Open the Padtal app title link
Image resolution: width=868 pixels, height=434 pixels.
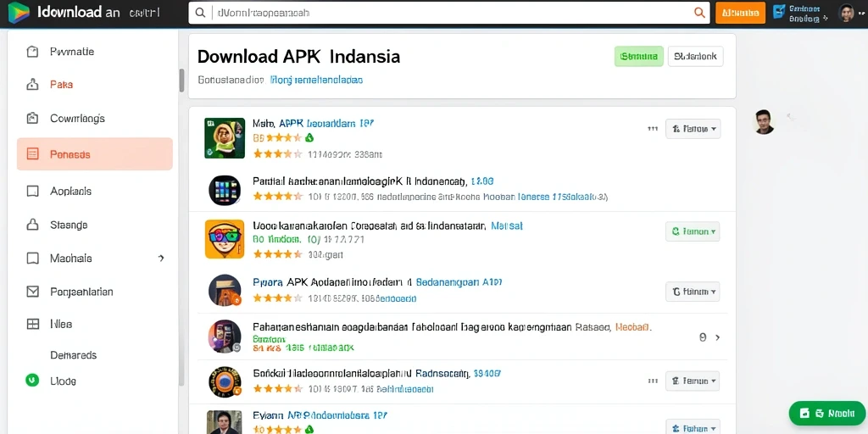pyautogui.click(x=373, y=181)
